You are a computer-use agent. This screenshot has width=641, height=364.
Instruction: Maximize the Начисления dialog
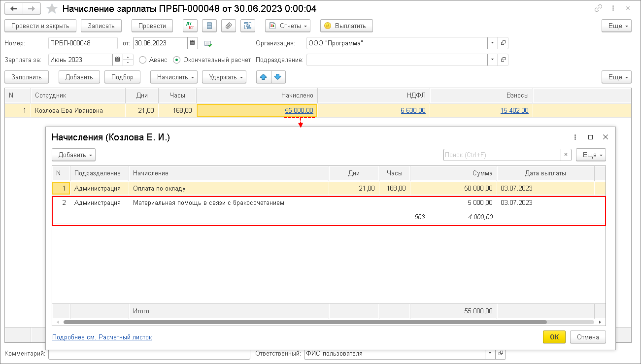[x=590, y=137]
